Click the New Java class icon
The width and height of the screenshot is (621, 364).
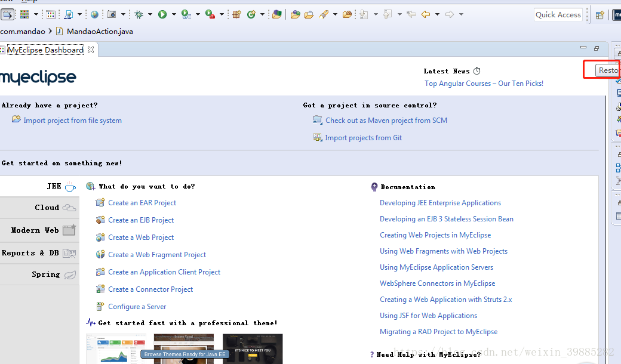point(251,15)
